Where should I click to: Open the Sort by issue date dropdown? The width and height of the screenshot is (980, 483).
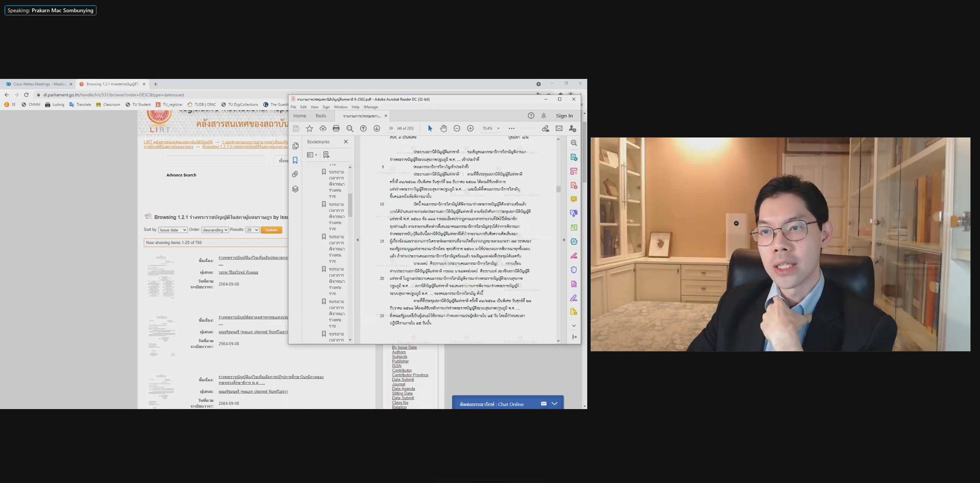coord(173,230)
